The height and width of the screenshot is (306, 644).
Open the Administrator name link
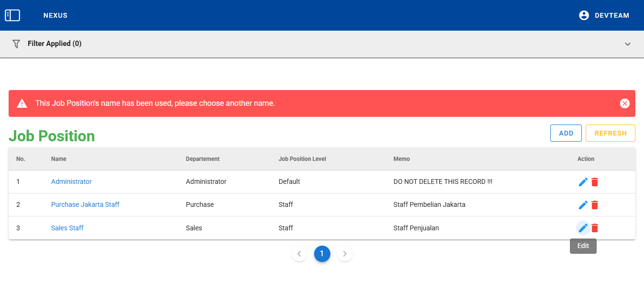(x=71, y=182)
